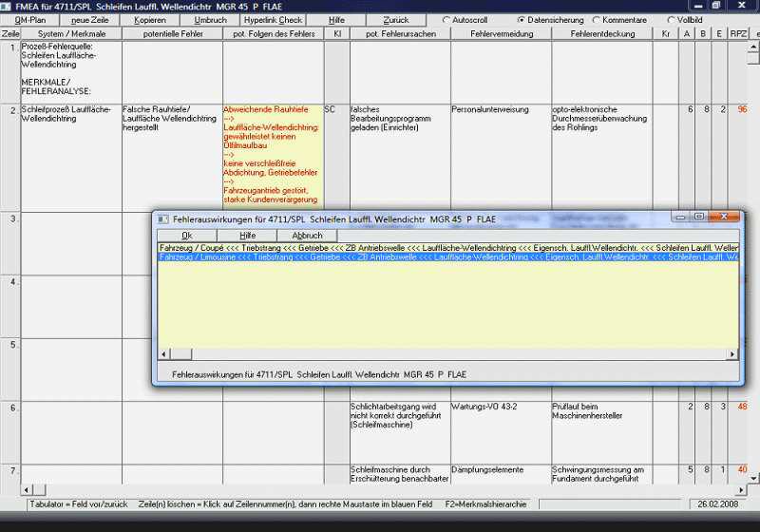Click dialog list scroll left arrow
Screen dimensions: 760x532
[x=163, y=354]
